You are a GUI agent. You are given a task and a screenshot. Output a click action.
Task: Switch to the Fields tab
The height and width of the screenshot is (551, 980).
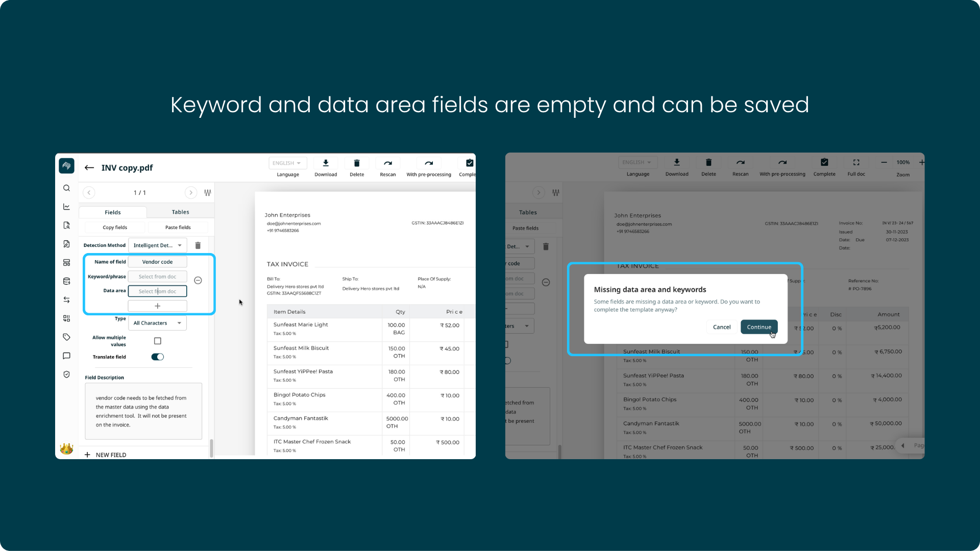point(113,212)
